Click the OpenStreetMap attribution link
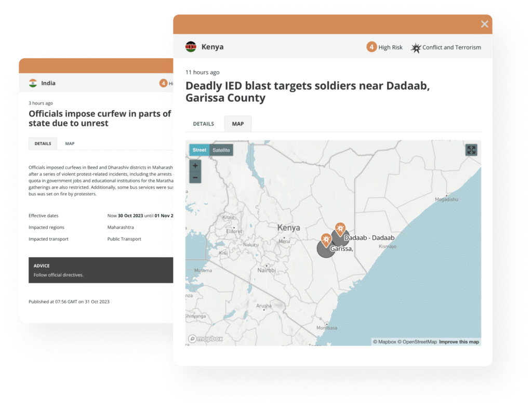 click(417, 342)
